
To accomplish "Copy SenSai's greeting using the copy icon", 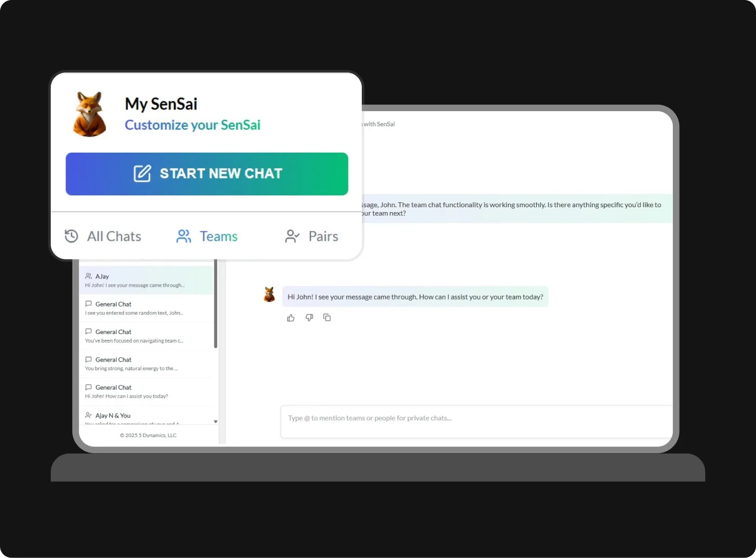I will (327, 317).
